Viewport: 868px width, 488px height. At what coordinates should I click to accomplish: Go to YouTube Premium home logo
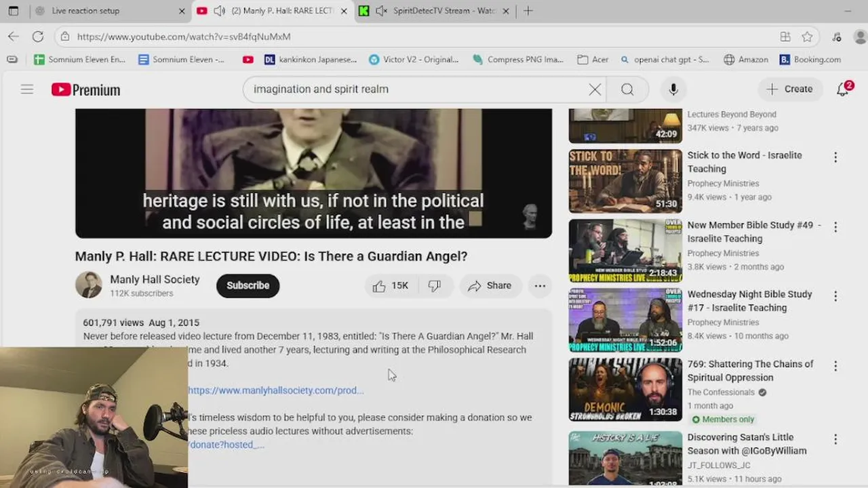(85, 89)
